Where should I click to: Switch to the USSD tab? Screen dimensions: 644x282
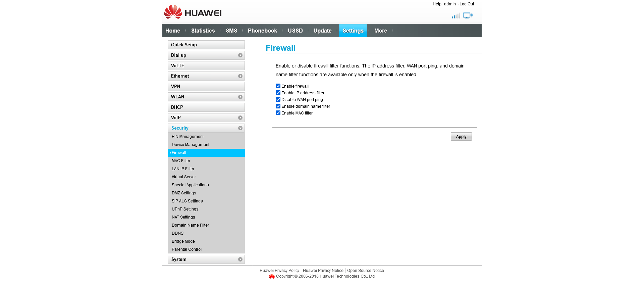(x=295, y=31)
